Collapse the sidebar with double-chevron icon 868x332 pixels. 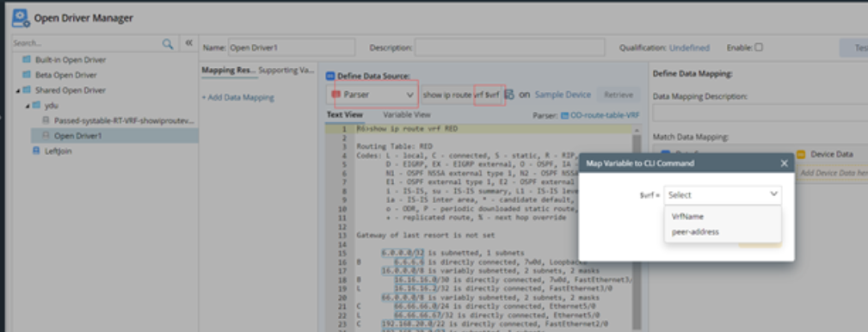point(188,43)
